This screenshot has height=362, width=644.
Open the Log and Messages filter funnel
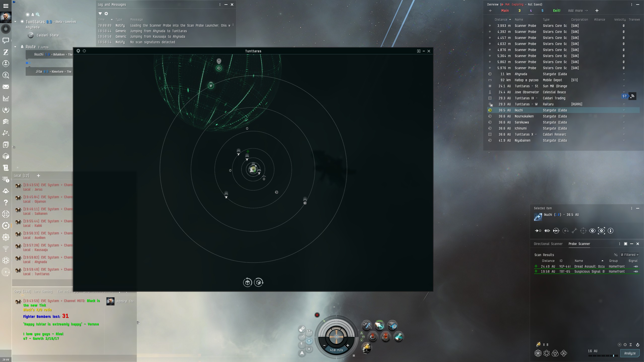(x=100, y=14)
